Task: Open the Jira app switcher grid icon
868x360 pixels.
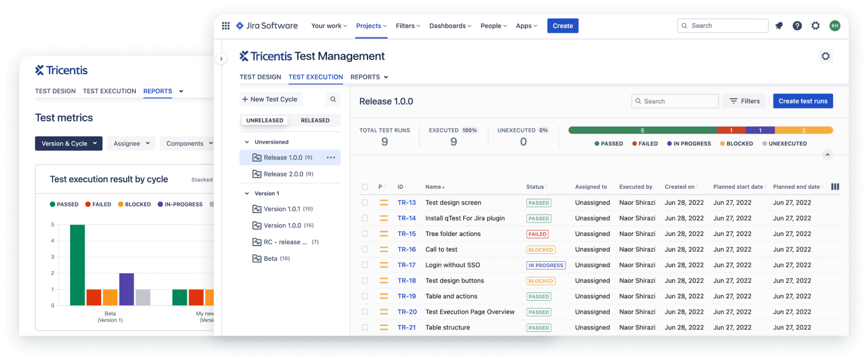Action: pos(225,26)
